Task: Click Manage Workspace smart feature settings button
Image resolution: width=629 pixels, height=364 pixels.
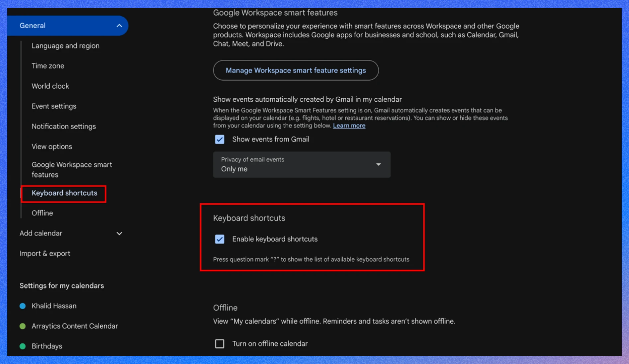Action: [296, 70]
